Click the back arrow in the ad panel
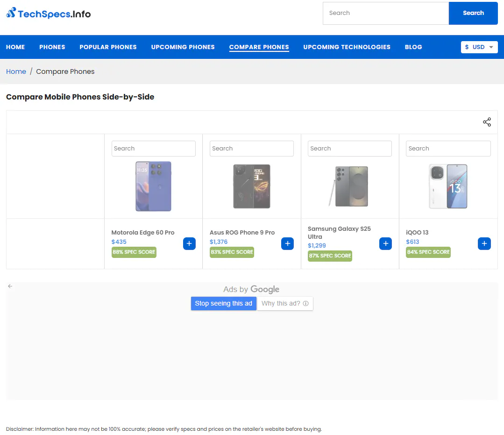 10,286
